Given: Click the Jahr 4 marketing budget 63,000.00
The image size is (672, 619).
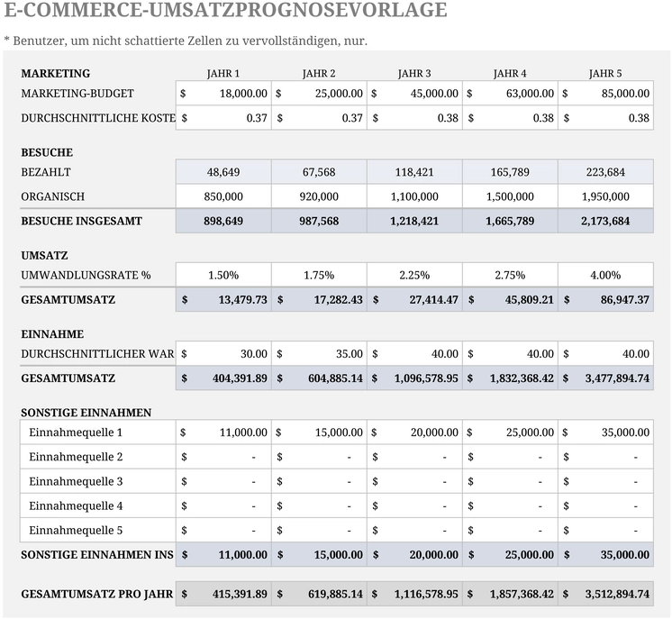Looking at the screenshot, I should (510, 94).
